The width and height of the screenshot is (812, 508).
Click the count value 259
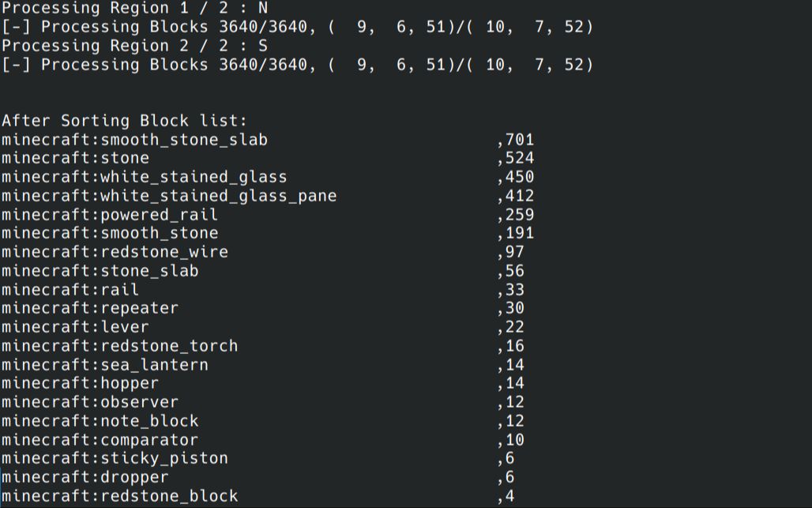click(520, 215)
